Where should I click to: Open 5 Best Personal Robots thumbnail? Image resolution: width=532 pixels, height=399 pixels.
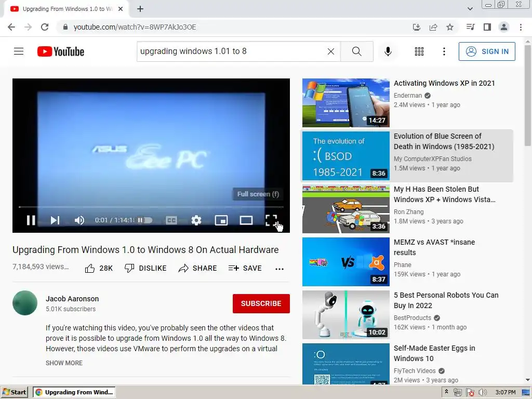pyautogui.click(x=345, y=314)
